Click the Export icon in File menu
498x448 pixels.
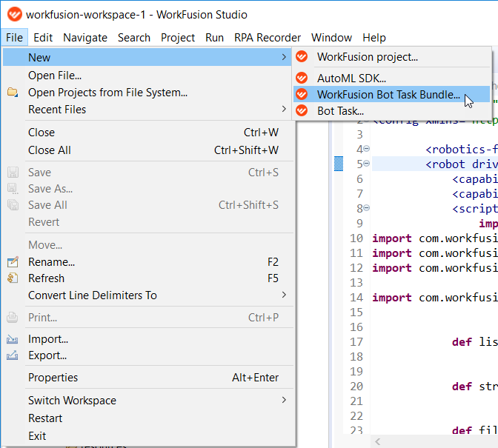pos(13,355)
